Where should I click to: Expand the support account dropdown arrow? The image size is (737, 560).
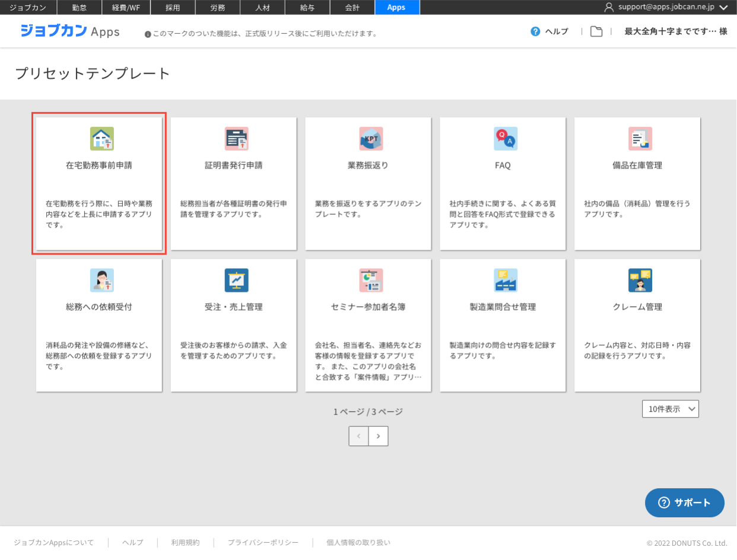(x=723, y=8)
